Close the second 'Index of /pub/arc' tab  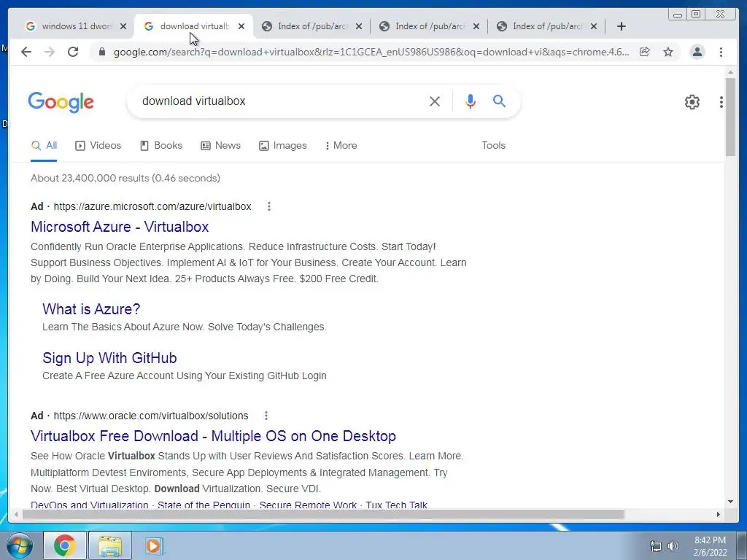(x=476, y=26)
